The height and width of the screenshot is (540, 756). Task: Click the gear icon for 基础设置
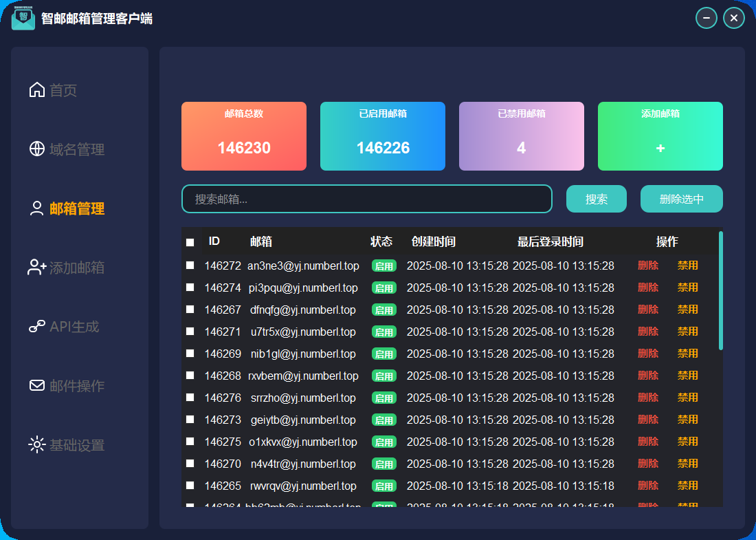click(37, 445)
